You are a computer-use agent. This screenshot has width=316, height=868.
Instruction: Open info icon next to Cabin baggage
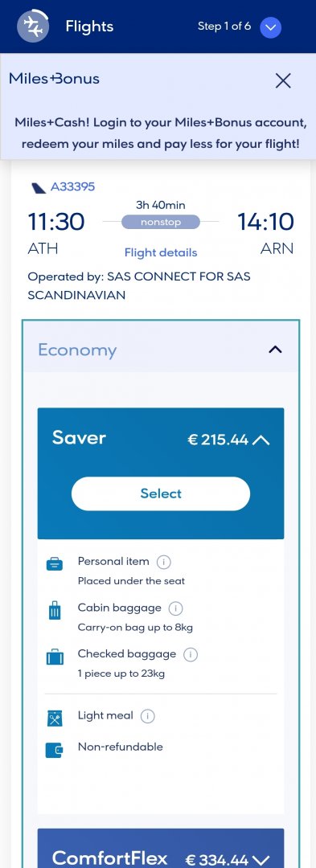click(x=175, y=608)
